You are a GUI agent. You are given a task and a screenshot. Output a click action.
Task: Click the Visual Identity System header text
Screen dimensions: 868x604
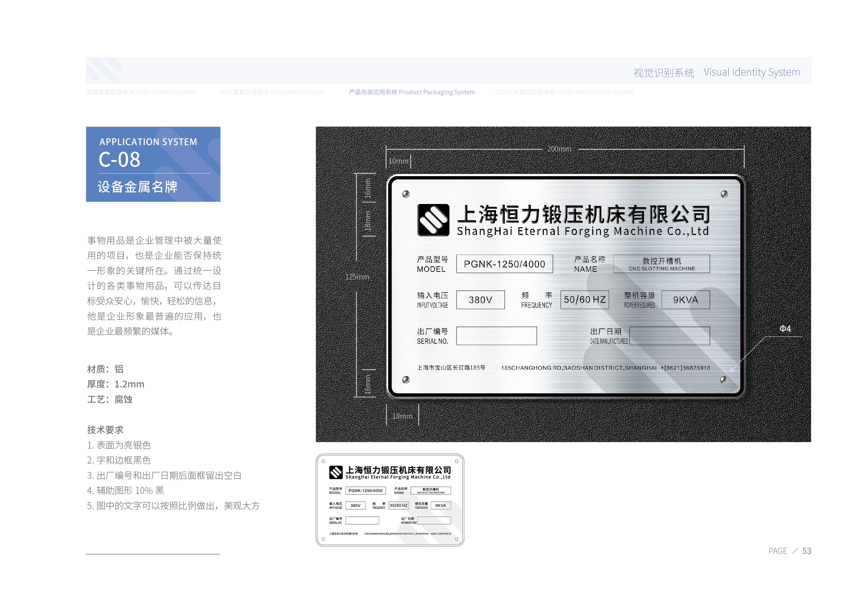click(x=752, y=72)
